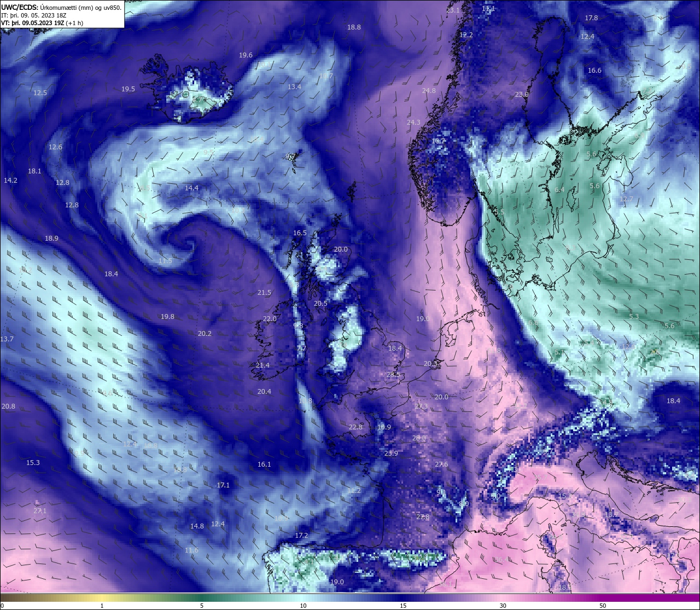Click the map value 27.3
The width and height of the screenshot is (700, 610).
pyautogui.click(x=421, y=406)
